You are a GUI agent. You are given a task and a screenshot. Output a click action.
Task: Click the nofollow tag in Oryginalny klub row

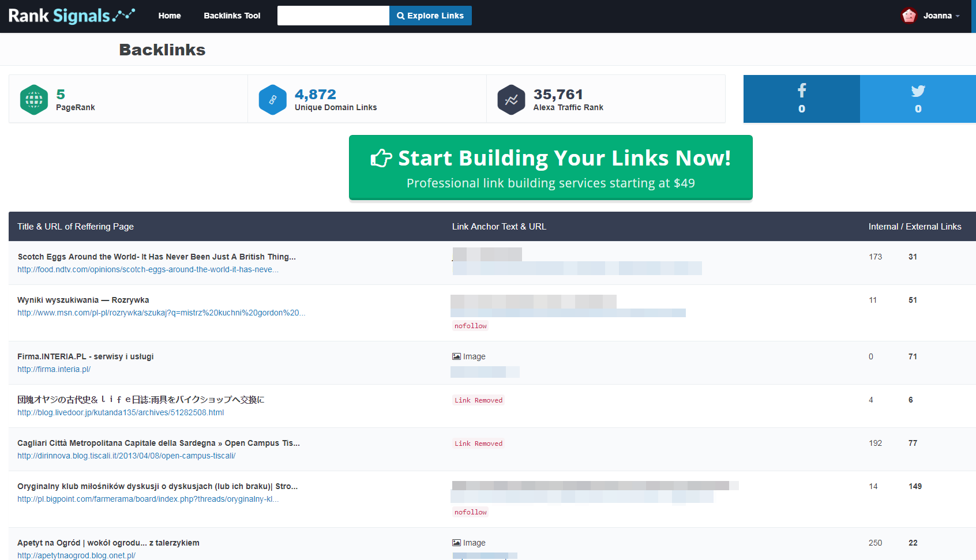(471, 512)
